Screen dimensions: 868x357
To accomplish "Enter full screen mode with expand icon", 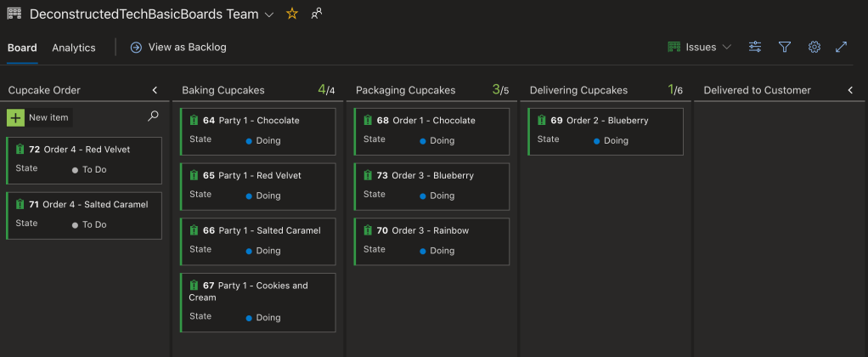I will (x=842, y=47).
